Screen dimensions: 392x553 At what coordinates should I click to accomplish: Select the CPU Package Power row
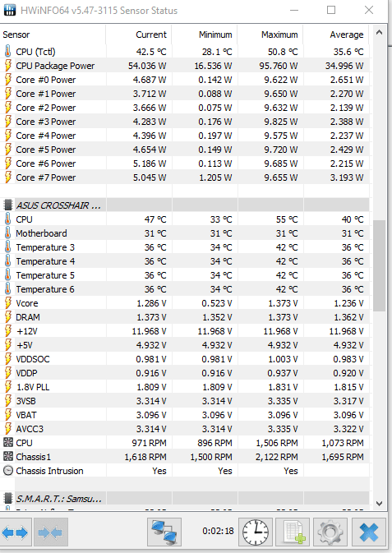tap(185, 66)
